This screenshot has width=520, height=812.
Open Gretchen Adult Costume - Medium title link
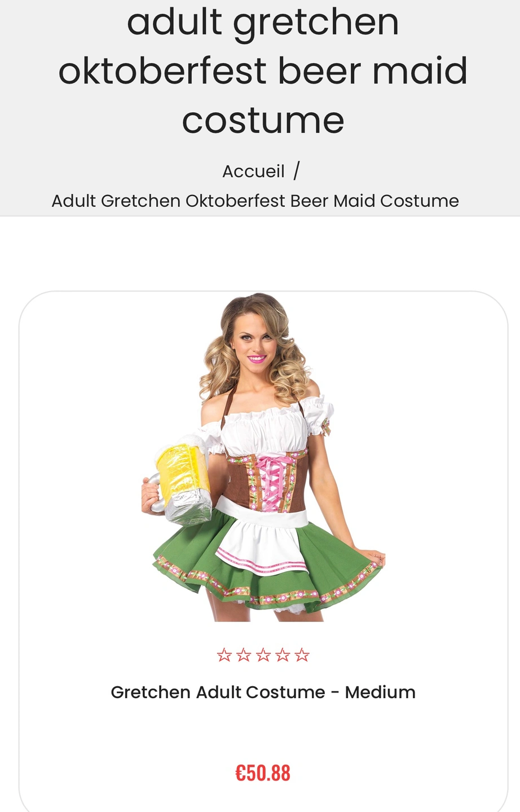tap(263, 692)
